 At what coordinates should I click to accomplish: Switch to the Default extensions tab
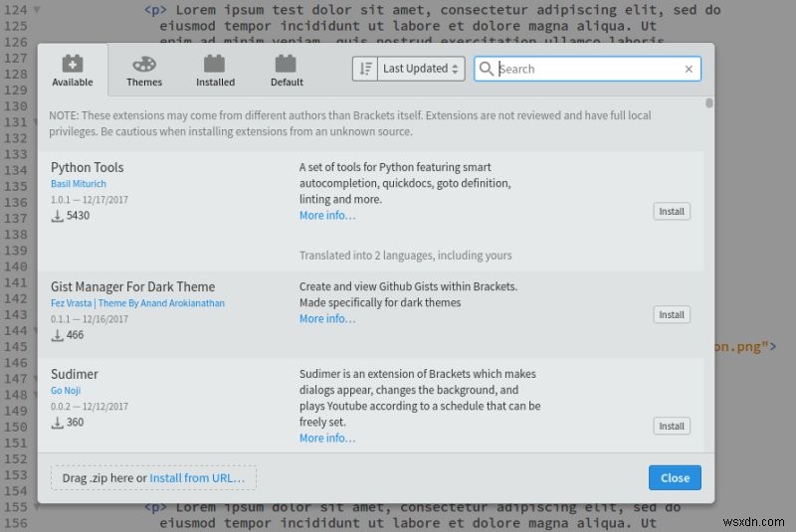pos(287,71)
